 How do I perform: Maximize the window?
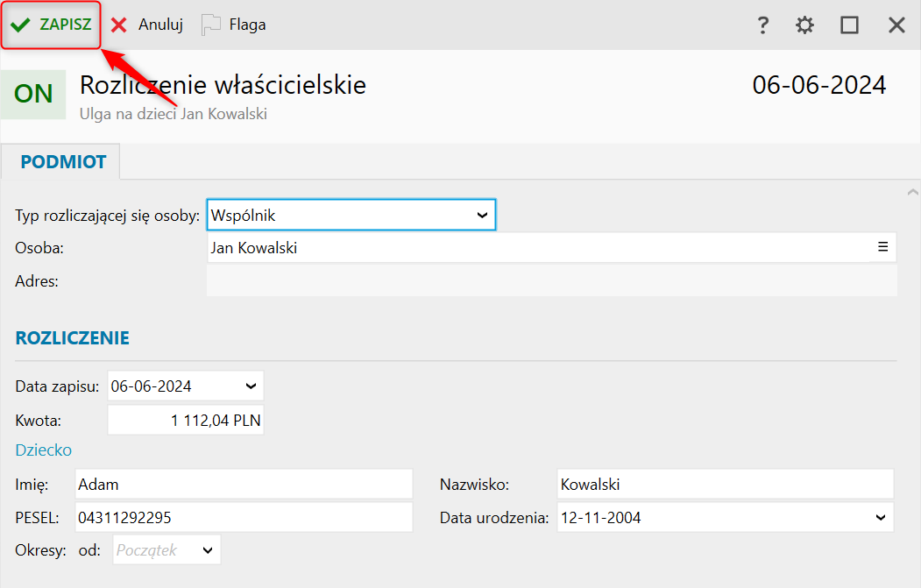849,25
